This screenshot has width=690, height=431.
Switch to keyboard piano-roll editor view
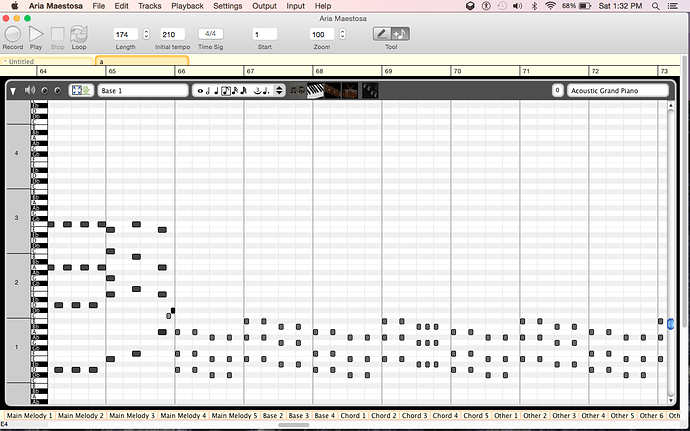pyautogui.click(x=314, y=91)
